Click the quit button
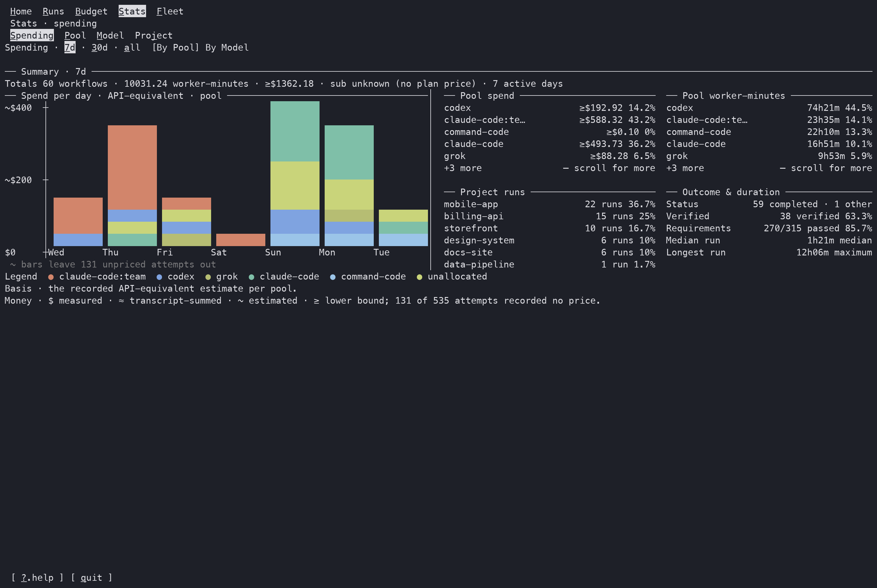The width and height of the screenshot is (877, 588). tap(92, 578)
